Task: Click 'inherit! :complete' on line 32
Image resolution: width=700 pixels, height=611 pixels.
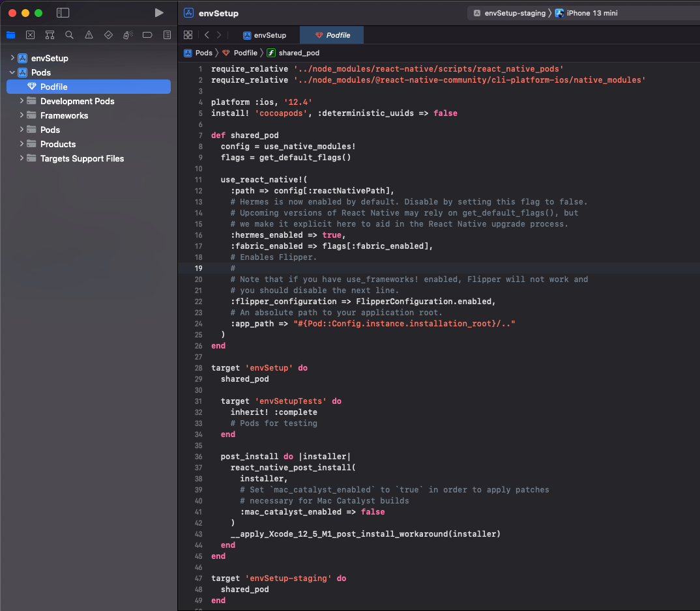Action: 274,412
